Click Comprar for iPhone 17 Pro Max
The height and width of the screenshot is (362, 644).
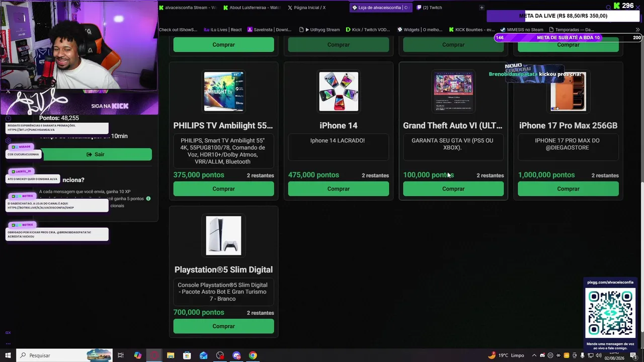click(568, 189)
